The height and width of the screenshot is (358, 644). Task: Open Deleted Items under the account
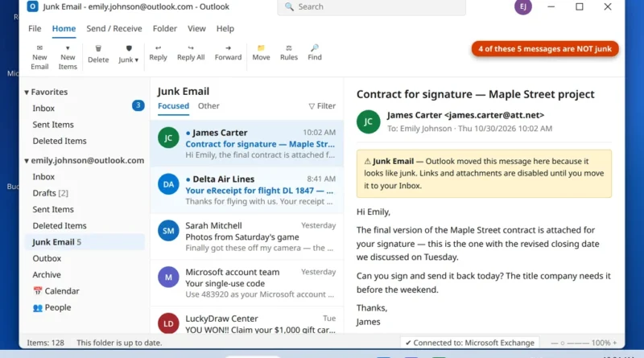coord(85,226)
